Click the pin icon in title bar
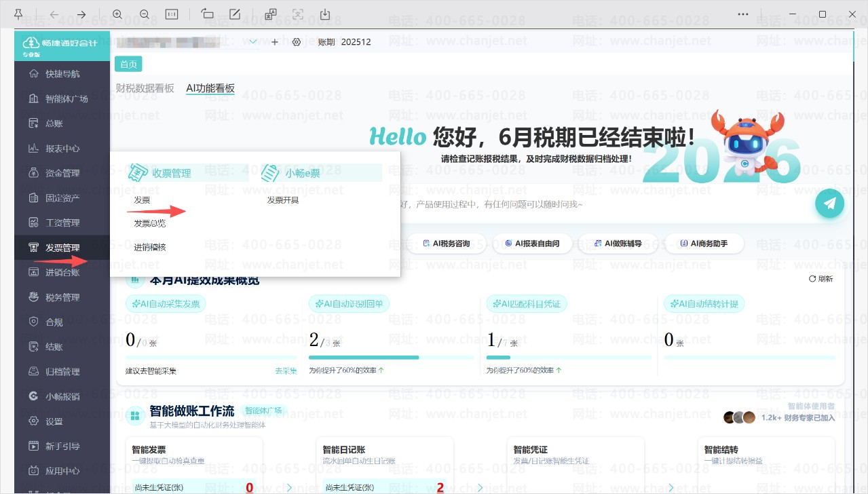 point(18,14)
